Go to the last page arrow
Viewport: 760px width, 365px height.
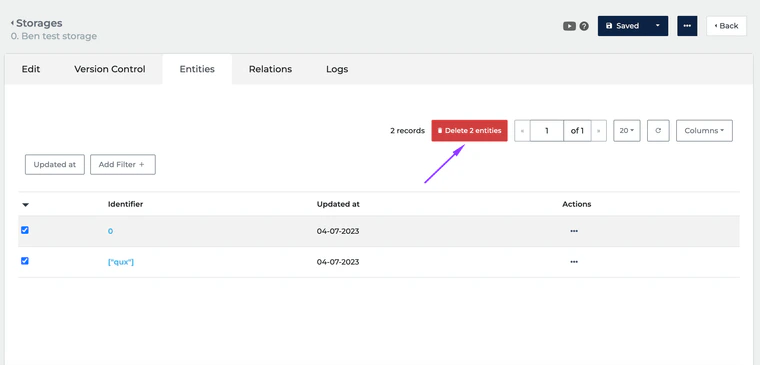click(x=599, y=131)
